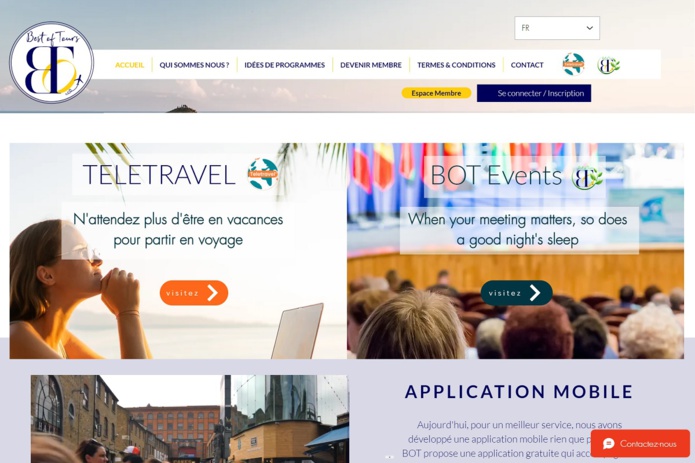Go to Idées de programmes page

pos(285,65)
